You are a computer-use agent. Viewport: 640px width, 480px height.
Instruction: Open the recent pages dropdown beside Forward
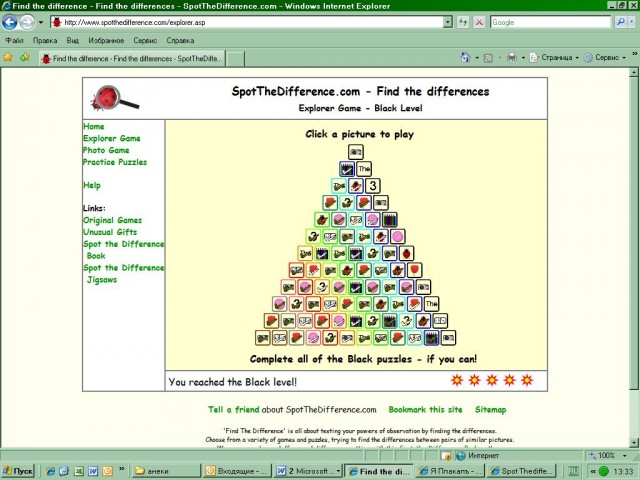[40, 22]
